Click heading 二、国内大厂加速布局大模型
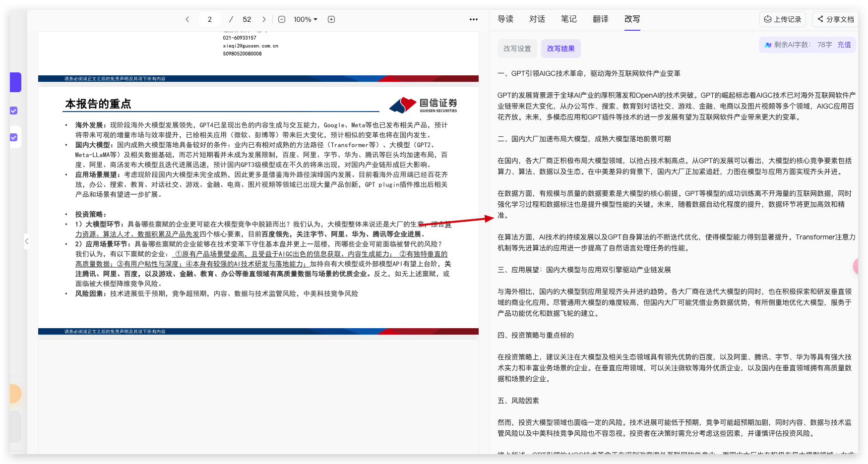The height and width of the screenshot is (464, 868). [x=584, y=139]
